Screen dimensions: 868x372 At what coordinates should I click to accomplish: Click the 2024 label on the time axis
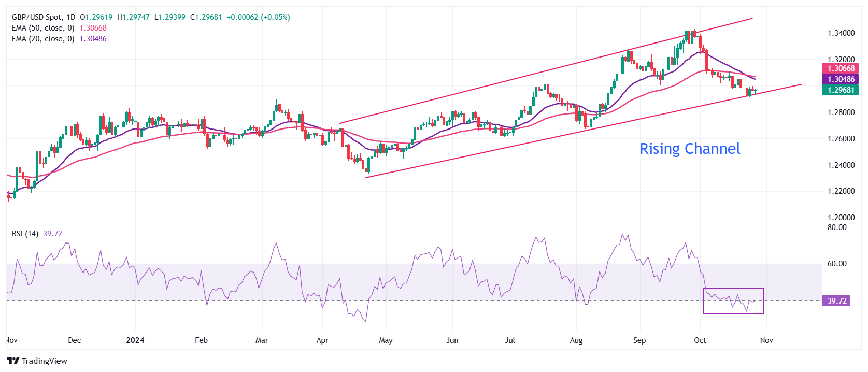pos(135,340)
